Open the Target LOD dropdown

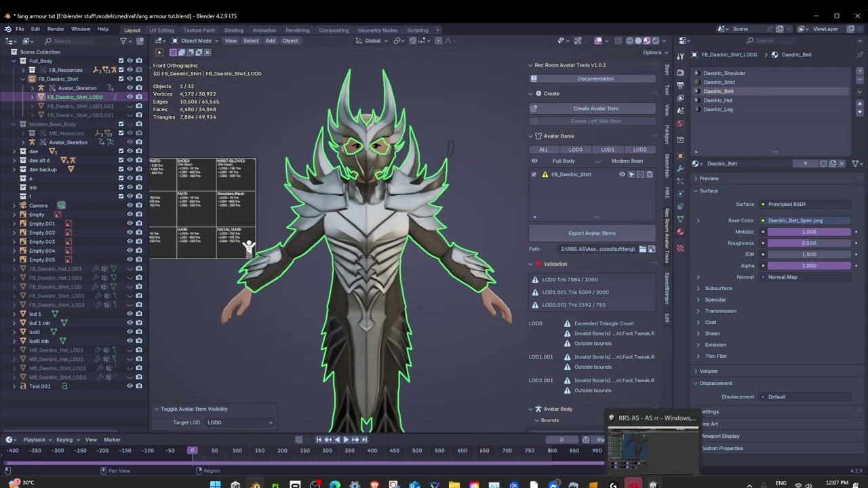coord(240,422)
